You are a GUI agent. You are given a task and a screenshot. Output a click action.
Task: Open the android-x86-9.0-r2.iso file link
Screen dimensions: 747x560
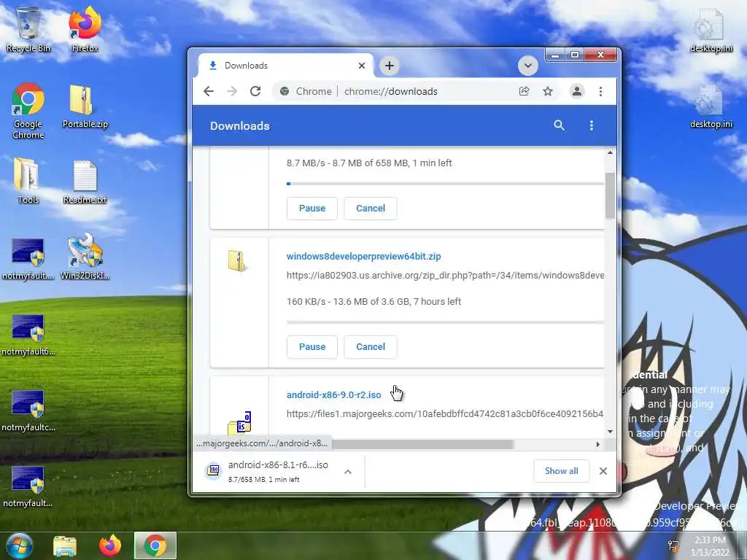point(333,394)
